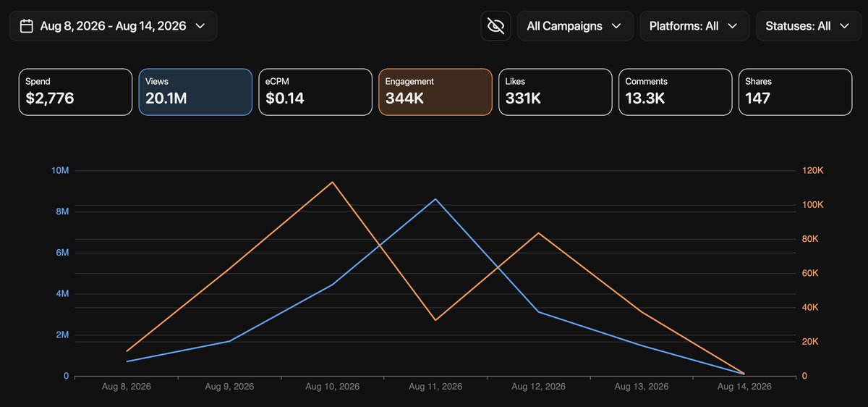The image size is (868, 407).
Task: Select the Likes metric card
Action: (x=556, y=92)
